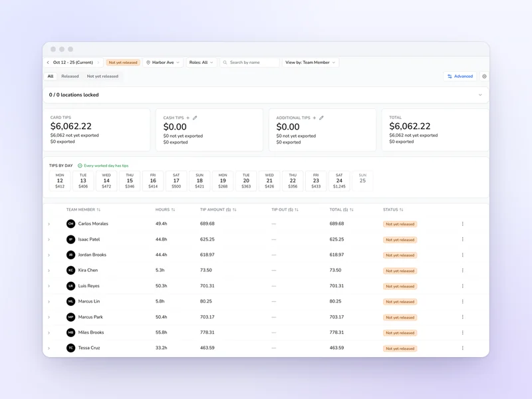
Task: Sort by Tip Out column
Action: click(285, 209)
